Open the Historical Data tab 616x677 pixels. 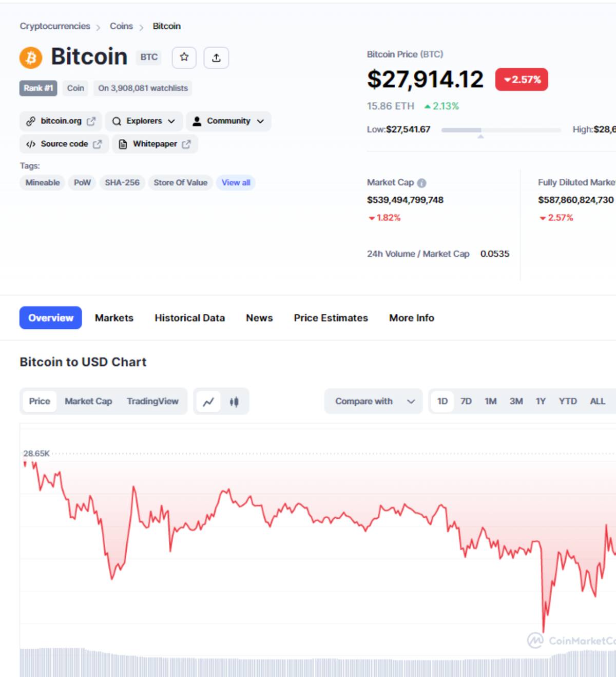(x=189, y=318)
